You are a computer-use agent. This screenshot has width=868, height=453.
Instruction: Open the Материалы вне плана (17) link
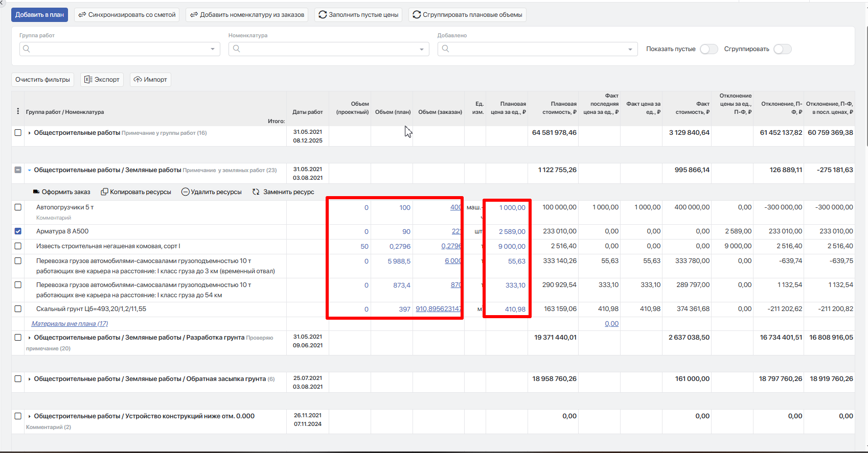(x=70, y=324)
